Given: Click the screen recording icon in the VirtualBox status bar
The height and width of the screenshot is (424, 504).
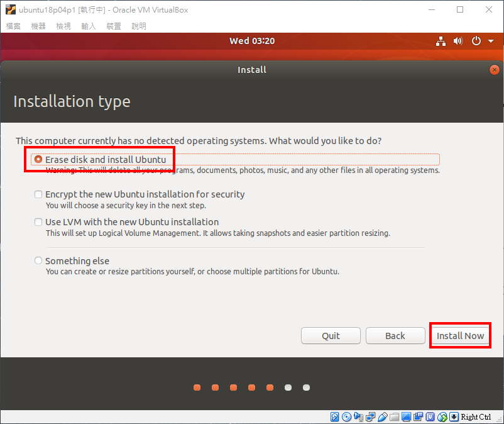Looking at the screenshot, I should click(418, 417).
